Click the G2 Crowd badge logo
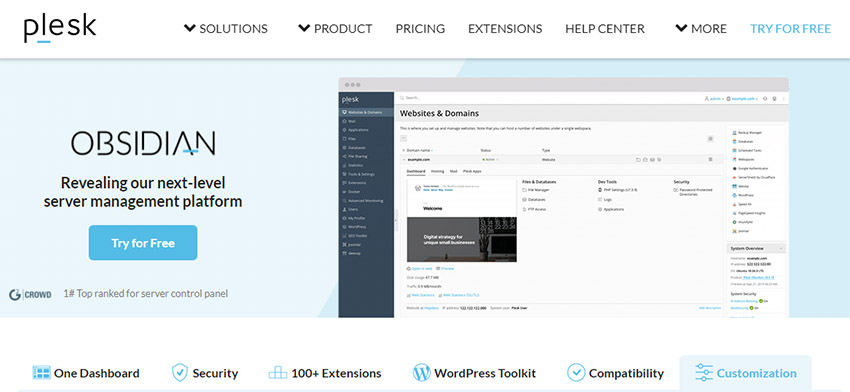 tap(30, 294)
